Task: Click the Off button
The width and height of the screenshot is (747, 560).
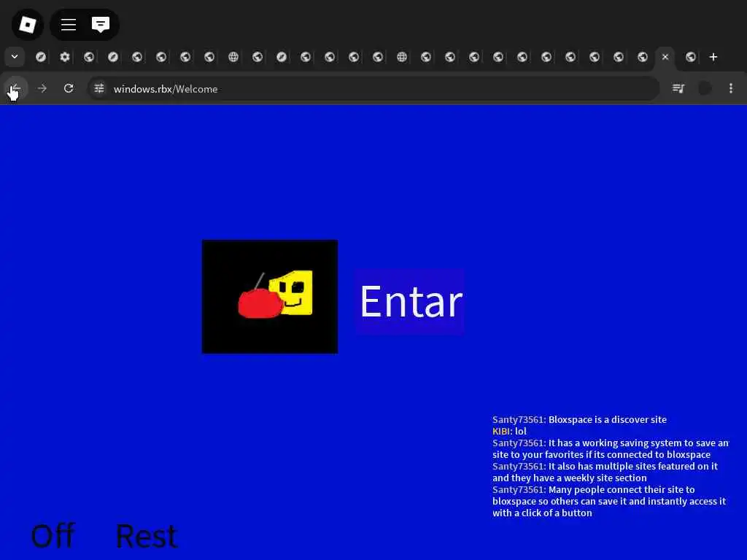Action: 53,536
